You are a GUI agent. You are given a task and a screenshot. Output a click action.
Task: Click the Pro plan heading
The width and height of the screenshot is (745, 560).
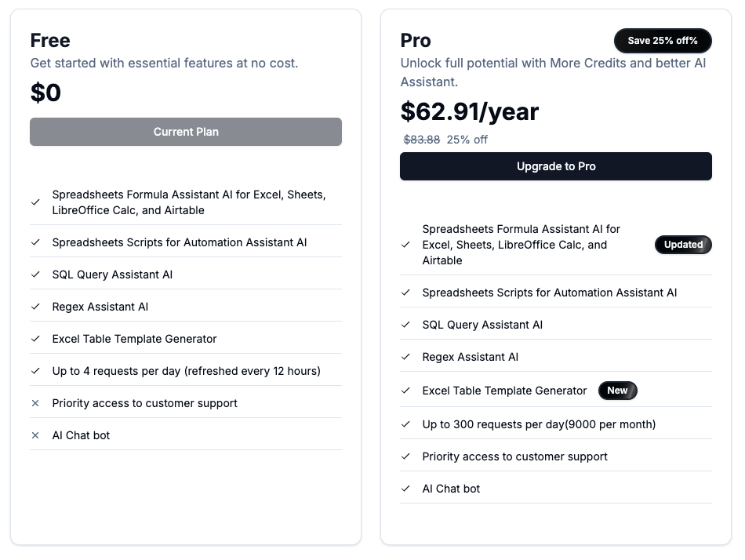pyautogui.click(x=416, y=41)
